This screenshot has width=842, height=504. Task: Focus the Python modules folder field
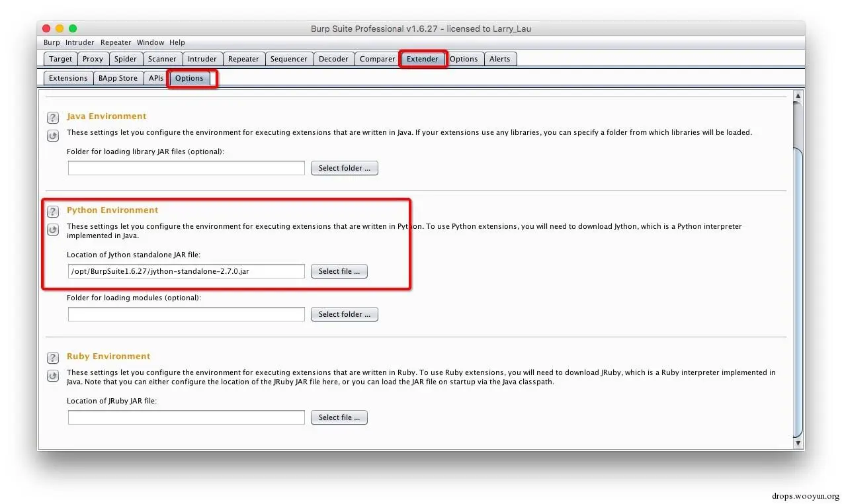(x=187, y=314)
